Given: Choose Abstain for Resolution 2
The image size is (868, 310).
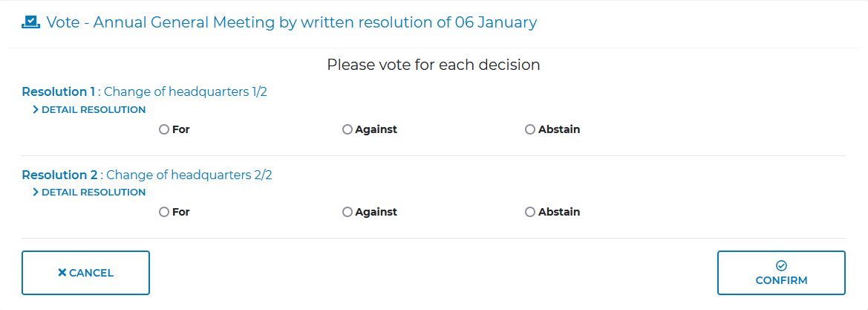Looking at the screenshot, I should coord(530,212).
